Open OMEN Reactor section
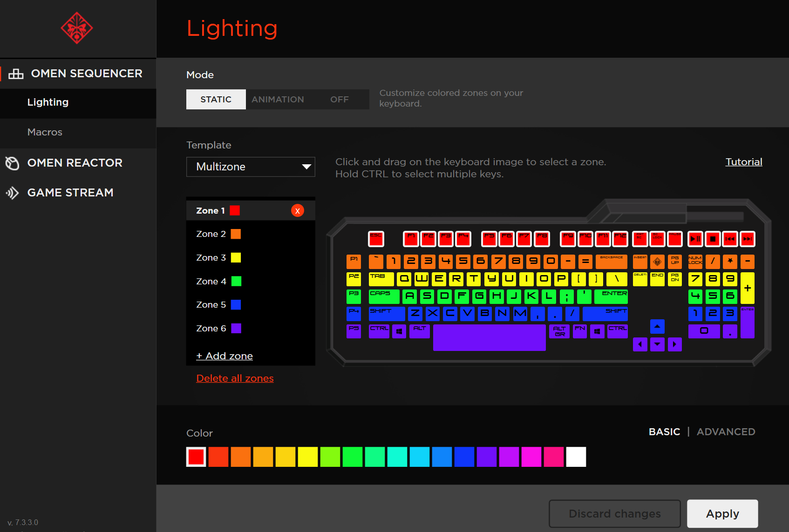The image size is (789, 532). coord(78,163)
